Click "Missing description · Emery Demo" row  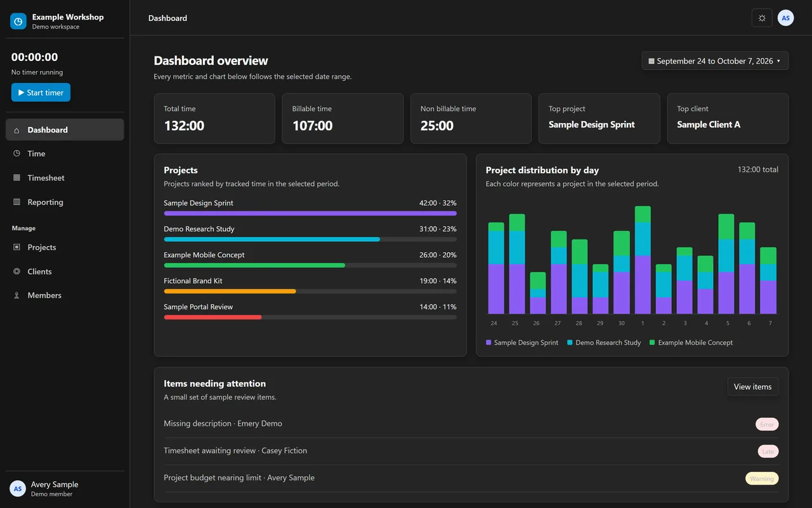(x=471, y=424)
